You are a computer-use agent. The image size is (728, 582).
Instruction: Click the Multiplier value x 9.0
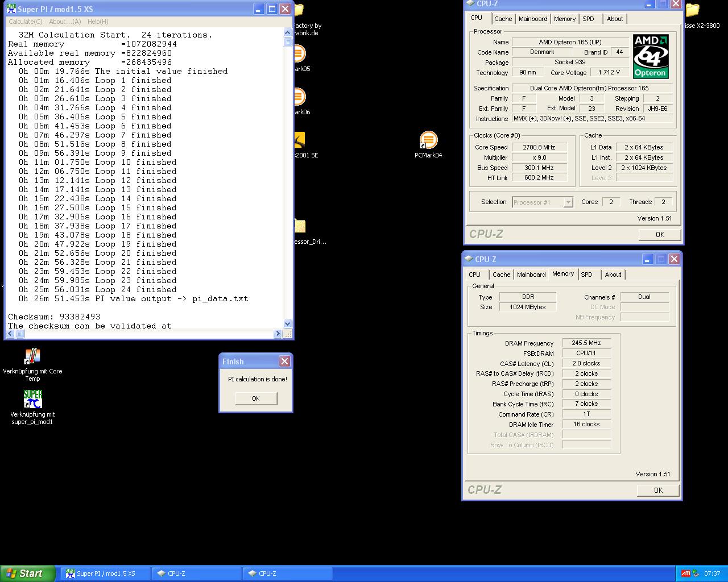click(x=539, y=157)
